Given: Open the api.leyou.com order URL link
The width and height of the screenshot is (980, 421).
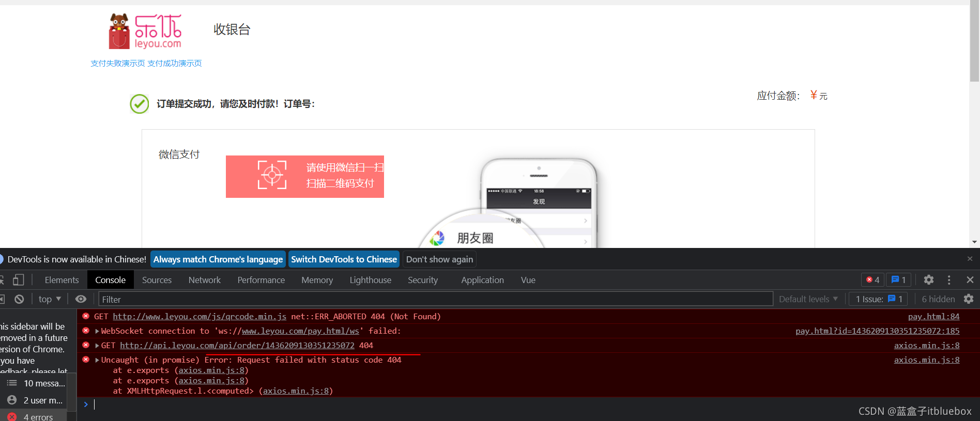Looking at the screenshot, I should tap(237, 346).
